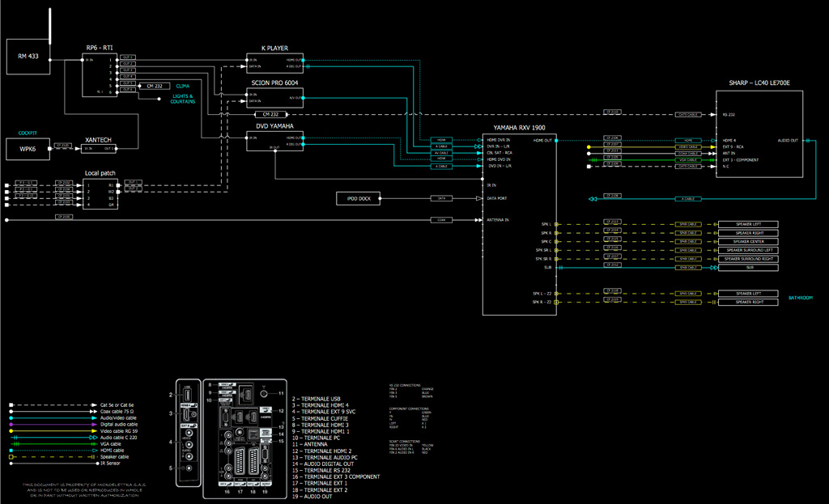The width and height of the screenshot is (829, 504).
Task: Click the 12 – TERMINALE HDMI 2 line
Action: coord(322,451)
